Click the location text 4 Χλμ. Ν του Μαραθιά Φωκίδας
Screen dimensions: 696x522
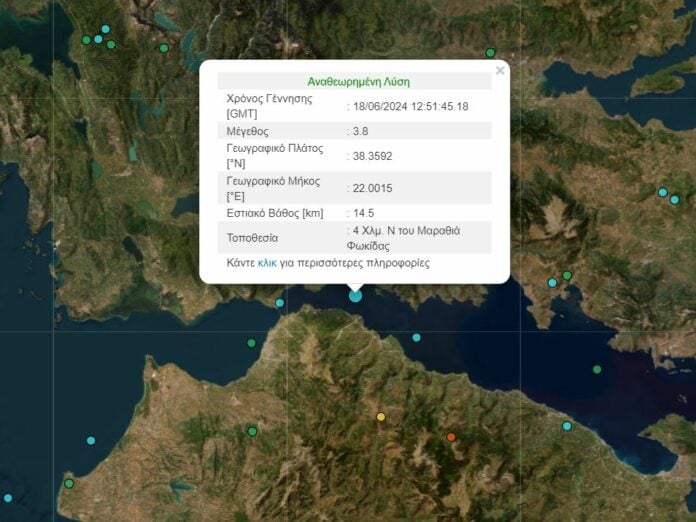[x=403, y=238]
